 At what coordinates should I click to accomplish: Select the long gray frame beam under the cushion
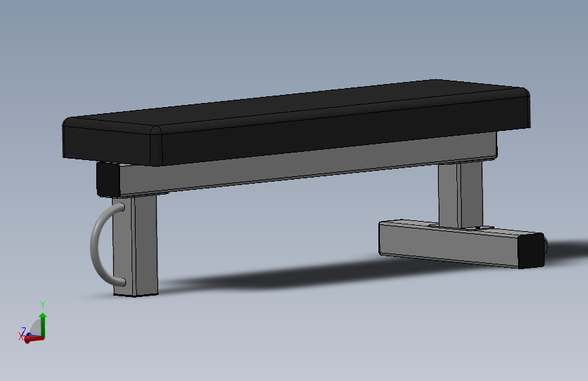coord(307,163)
